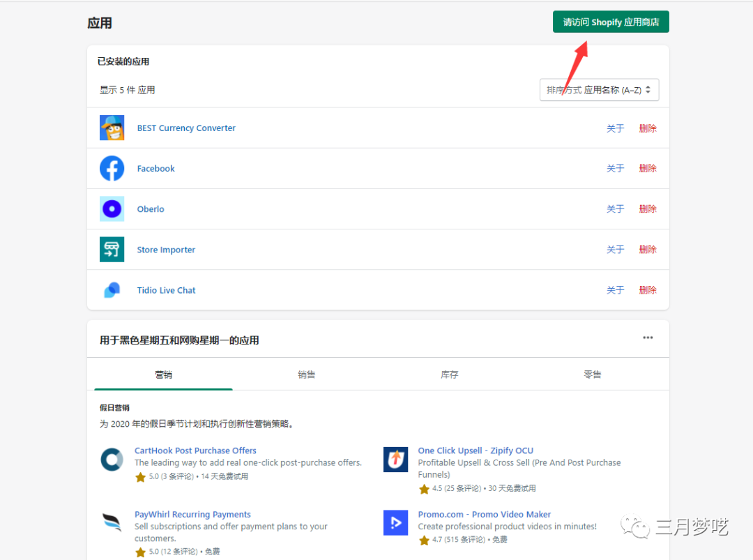Click the BEST Currency Converter app icon
Screen dimensions: 753x560
(x=112, y=128)
